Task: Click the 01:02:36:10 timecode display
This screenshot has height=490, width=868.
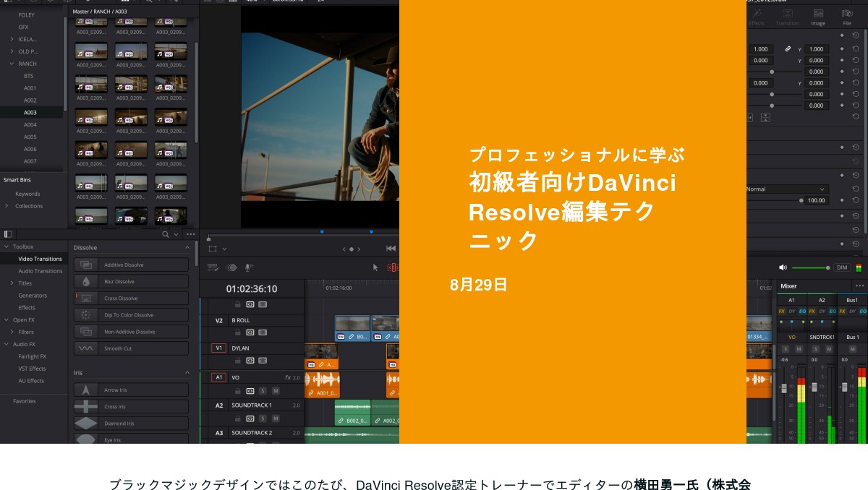Action: 252,288
